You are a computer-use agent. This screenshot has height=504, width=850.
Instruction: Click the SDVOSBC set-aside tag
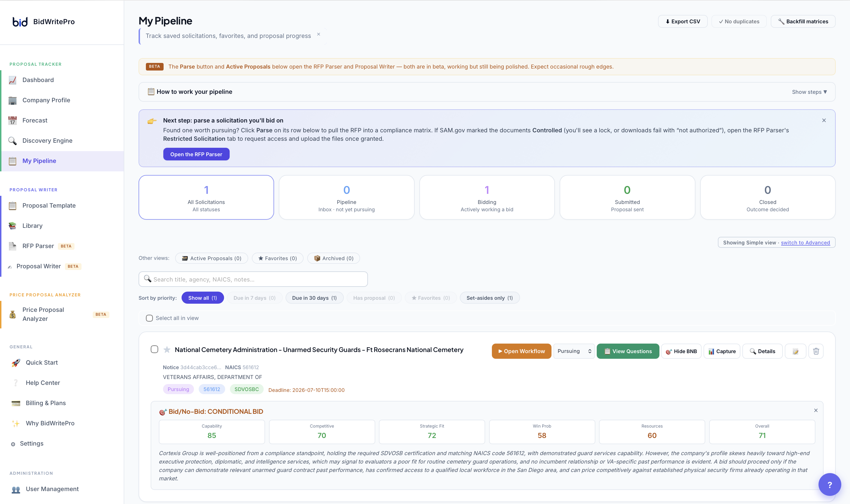[247, 389]
